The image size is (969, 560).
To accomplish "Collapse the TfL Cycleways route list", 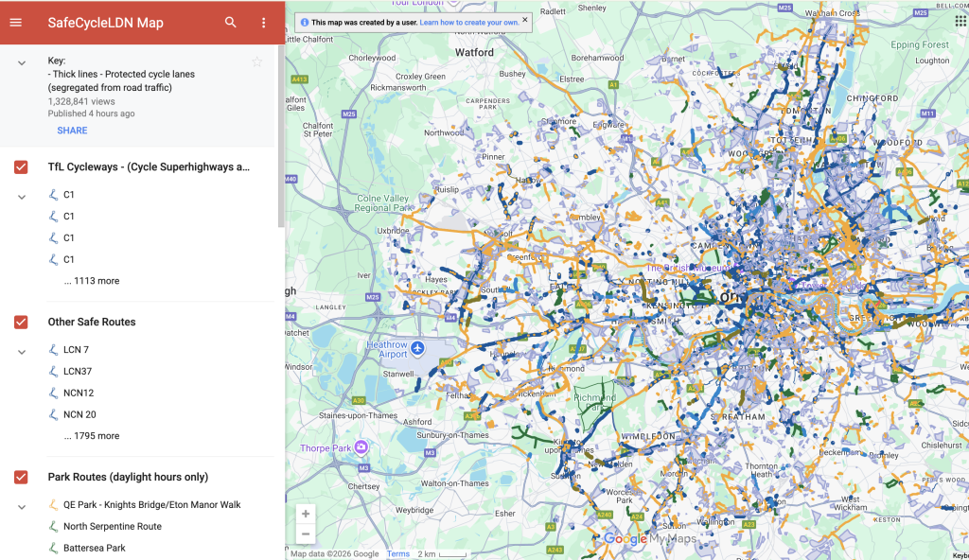I will click(21, 196).
